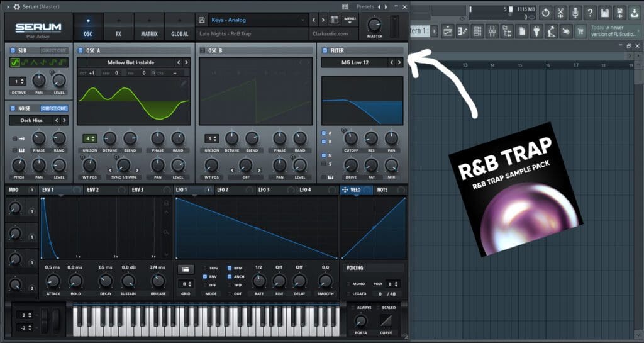The width and height of the screenshot is (644, 343).
Task: Select next preset arrow beside Keys - Analog
Action: pos(323,20)
